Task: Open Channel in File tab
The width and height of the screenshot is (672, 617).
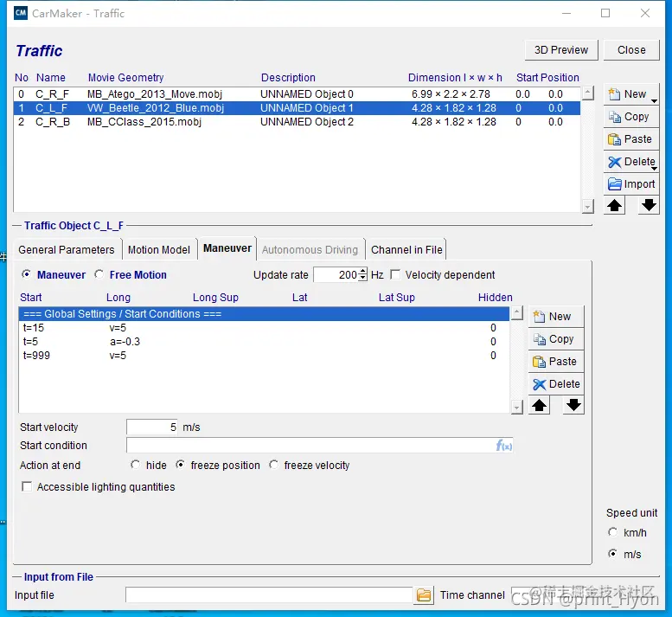Action: tap(406, 249)
